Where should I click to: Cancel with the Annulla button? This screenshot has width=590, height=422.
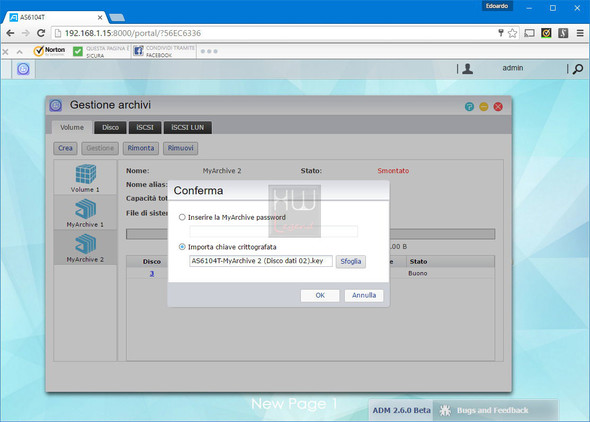(x=364, y=295)
